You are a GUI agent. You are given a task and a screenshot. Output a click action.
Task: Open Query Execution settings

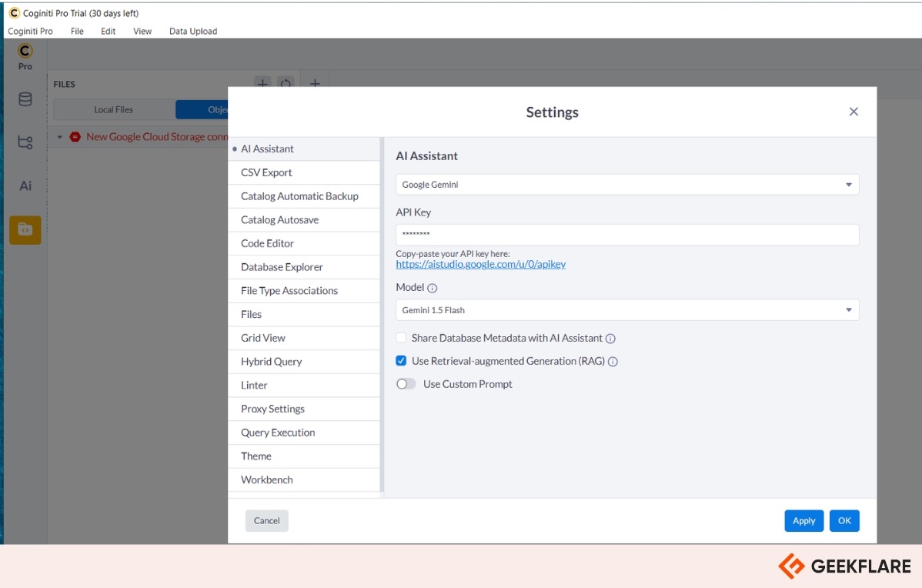pos(304,433)
